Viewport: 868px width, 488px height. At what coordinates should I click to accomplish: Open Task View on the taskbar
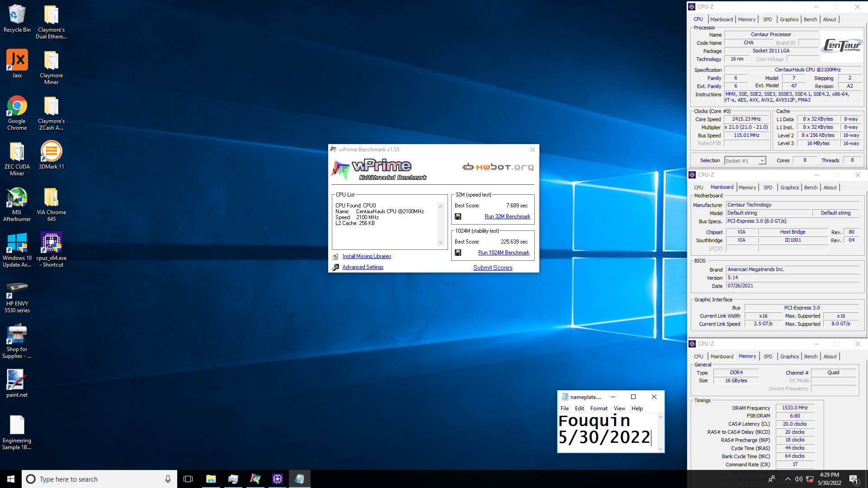(x=188, y=479)
